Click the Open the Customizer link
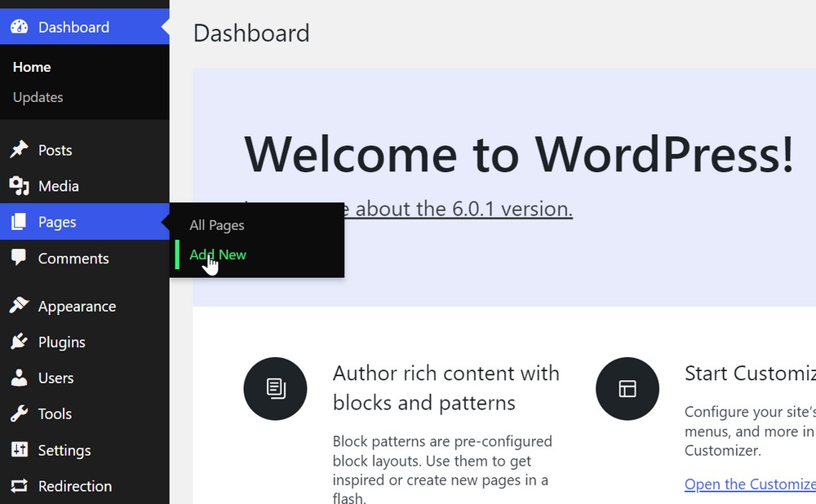The height and width of the screenshot is (504, 816). [x=750, y=484]
